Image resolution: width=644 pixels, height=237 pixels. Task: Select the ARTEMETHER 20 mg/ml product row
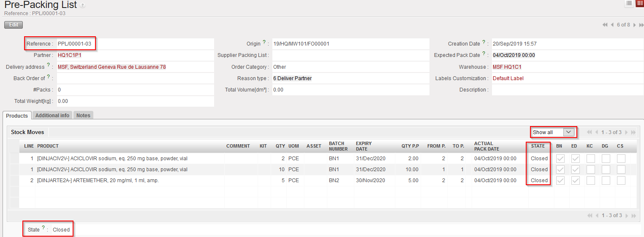tap(98, 180)
